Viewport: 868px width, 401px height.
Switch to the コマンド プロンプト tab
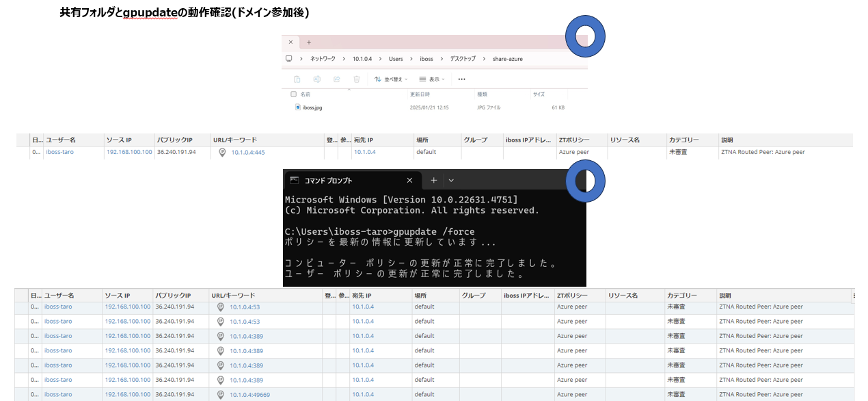pos(352,181)
